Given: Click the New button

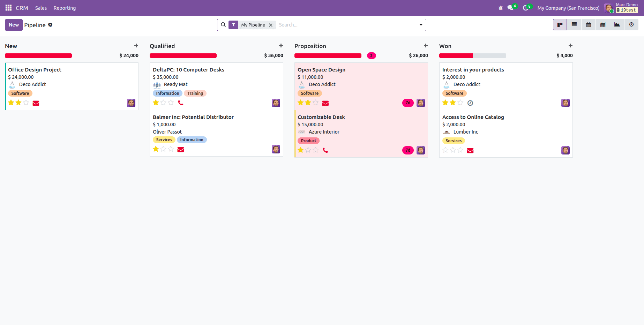Looking at the screenshot, I should [x=14, y=25].
